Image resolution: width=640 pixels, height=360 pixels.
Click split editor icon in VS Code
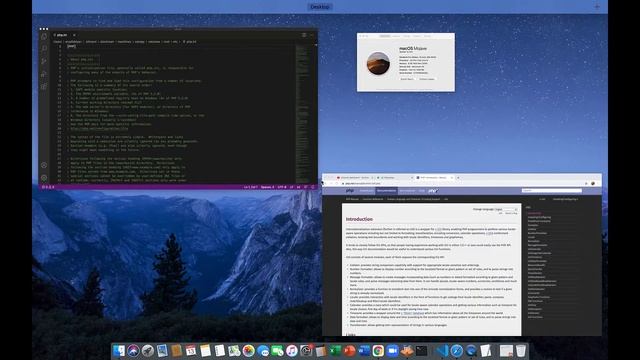pos(304,35)
